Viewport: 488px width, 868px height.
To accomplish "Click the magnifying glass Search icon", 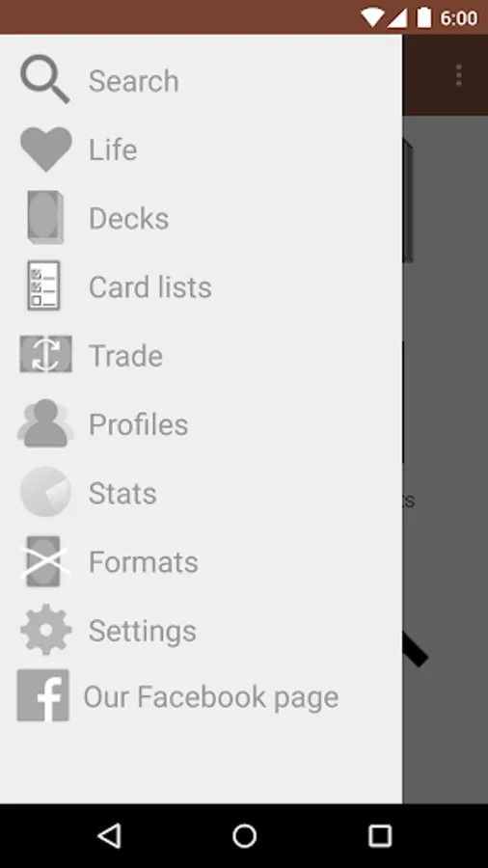I will click(x=45, y=79).
